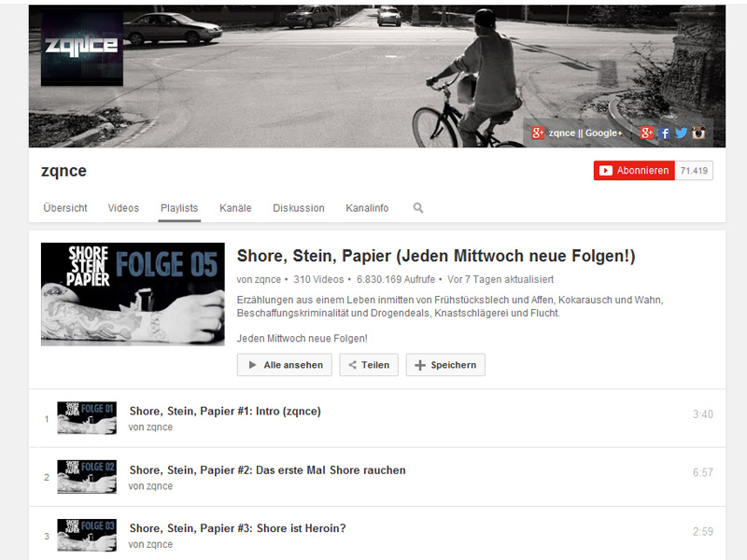Screen dimensions: 747x560
Task: Open the Folge 01 video thumbnail
Action: coord(87,418)
